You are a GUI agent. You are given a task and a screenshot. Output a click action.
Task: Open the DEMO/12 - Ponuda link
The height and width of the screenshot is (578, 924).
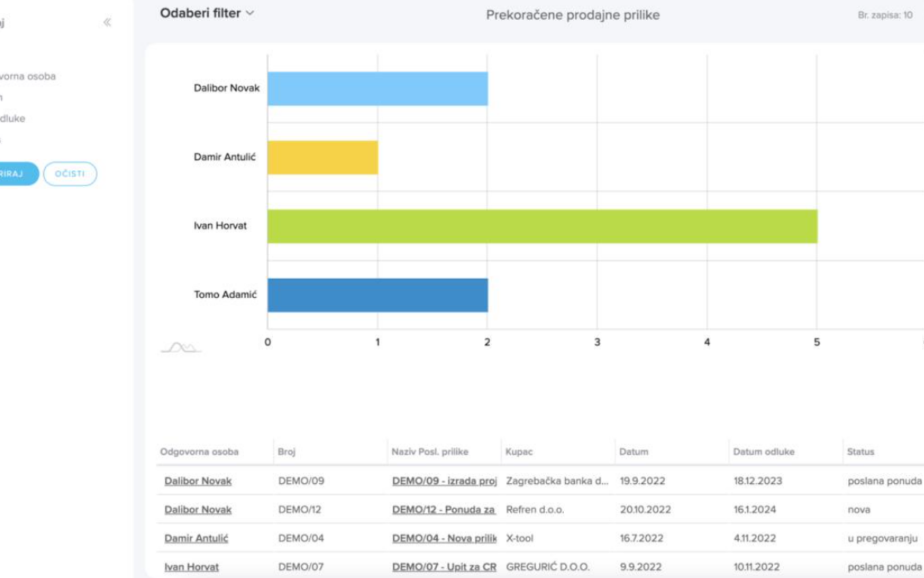[x=443, y=510]
